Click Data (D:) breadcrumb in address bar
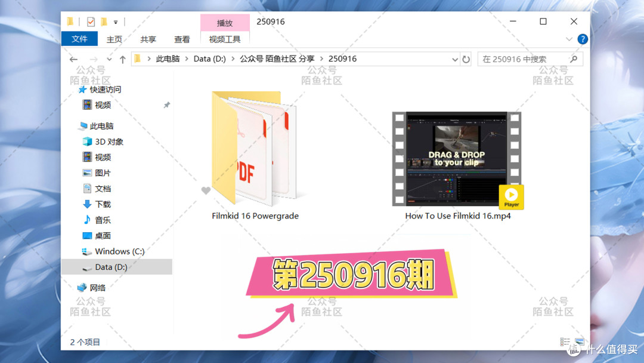The image size is (644, 363). [x=209, y=59]
